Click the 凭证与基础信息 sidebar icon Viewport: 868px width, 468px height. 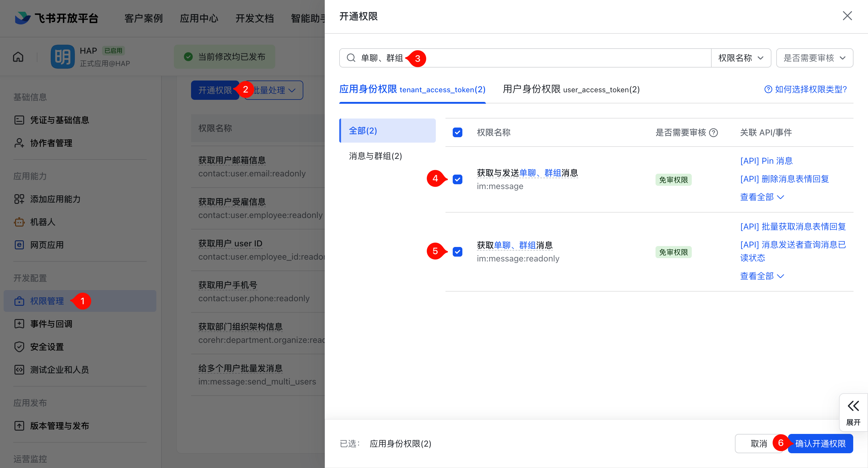pos(19,120)
